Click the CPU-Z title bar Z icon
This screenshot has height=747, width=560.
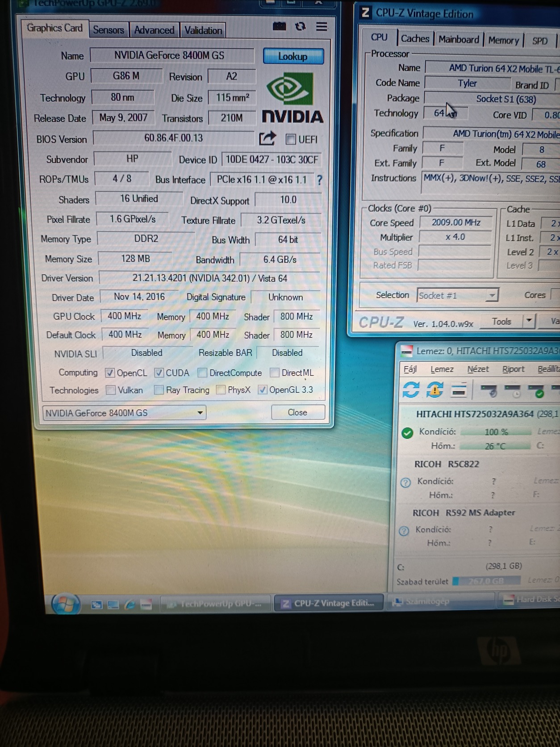(365, 12)
